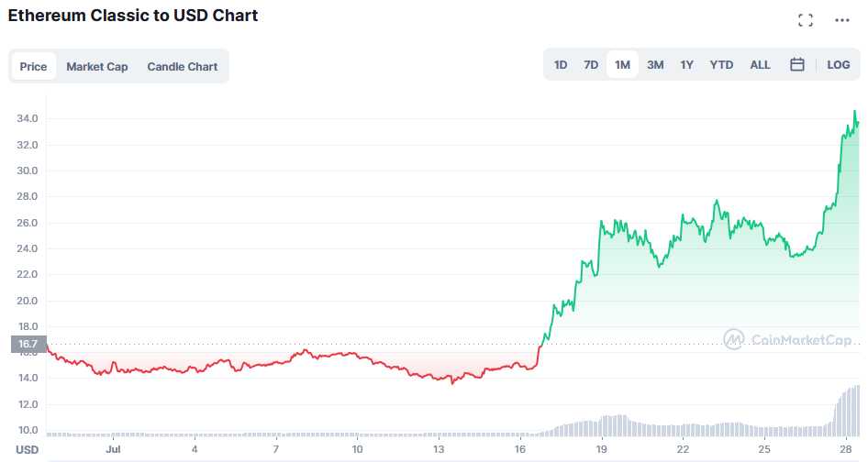Choose the 3M time range
Viewport: 868px width, 462px height.
pyautogui.click(x=655, y=65)
